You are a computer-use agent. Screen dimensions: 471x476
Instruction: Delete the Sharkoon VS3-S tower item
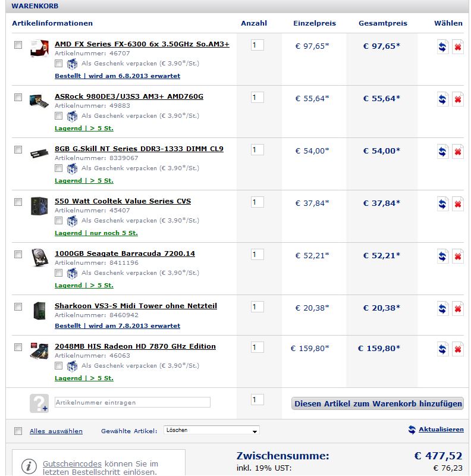(x=458, y=308)
